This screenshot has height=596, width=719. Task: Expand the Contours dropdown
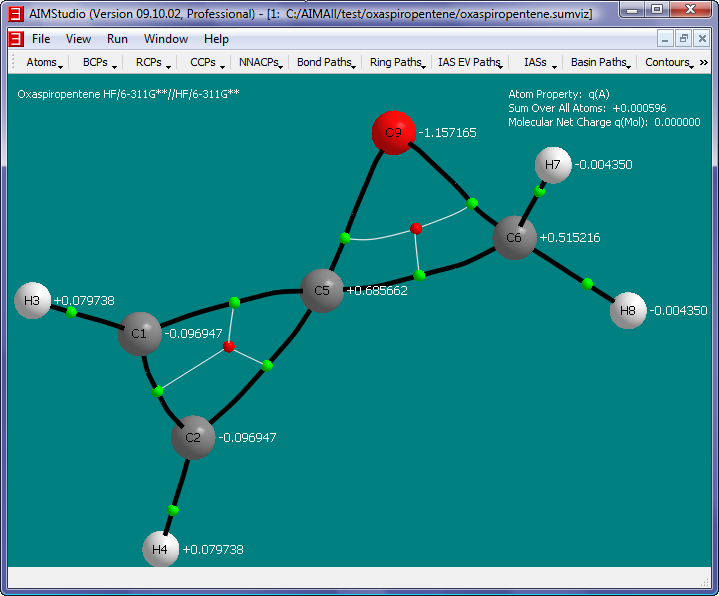pos(668,62)
